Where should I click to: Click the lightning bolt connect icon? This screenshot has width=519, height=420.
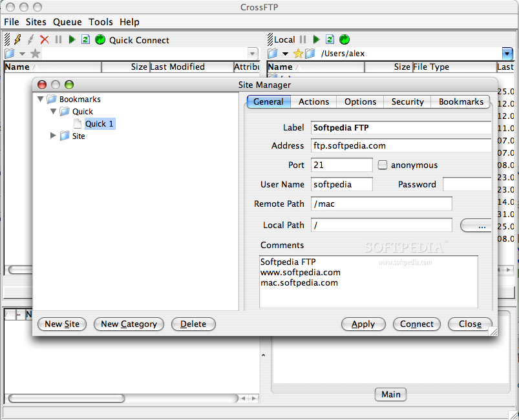pyautogui.click(x=17, y=39)
